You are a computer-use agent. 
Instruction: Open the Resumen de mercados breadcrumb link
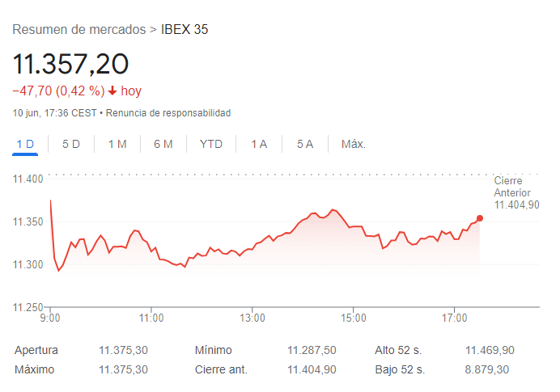[79, 29]
